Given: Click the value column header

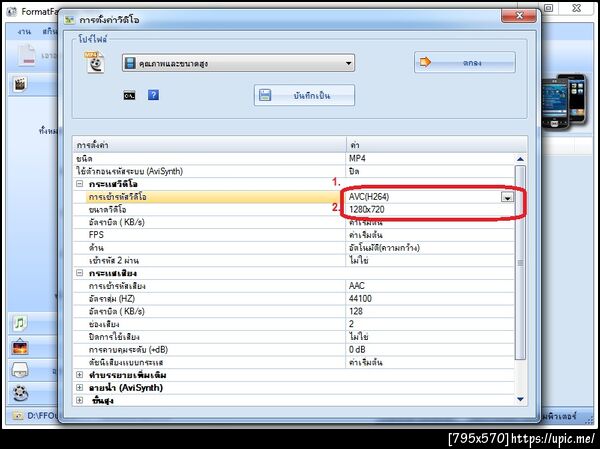Looking at the screenshot, I should coord(437,145).
